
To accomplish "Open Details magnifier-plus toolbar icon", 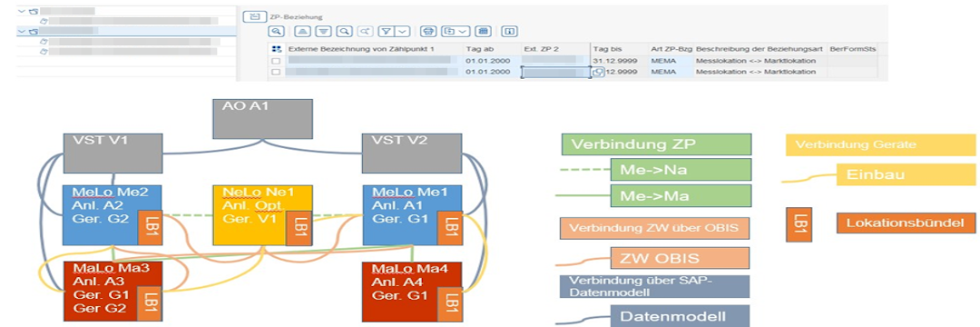I will [276, 31].
